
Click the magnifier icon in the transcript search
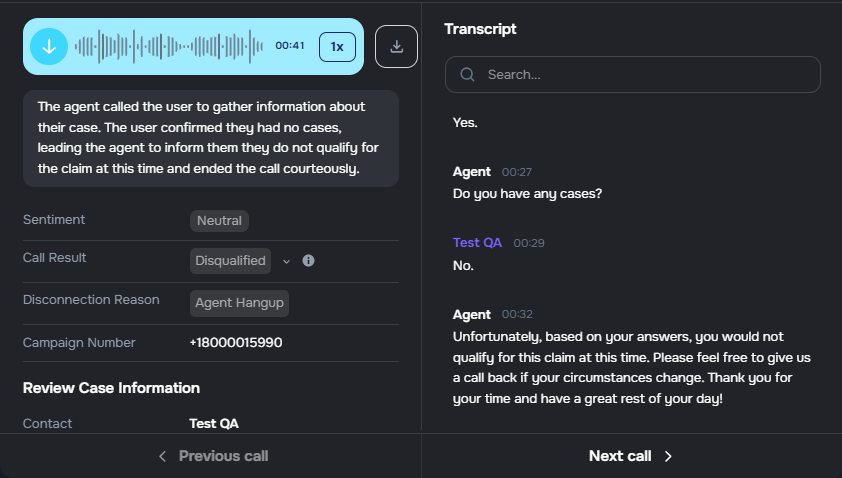pyautogui.click(x=467, y=75)
